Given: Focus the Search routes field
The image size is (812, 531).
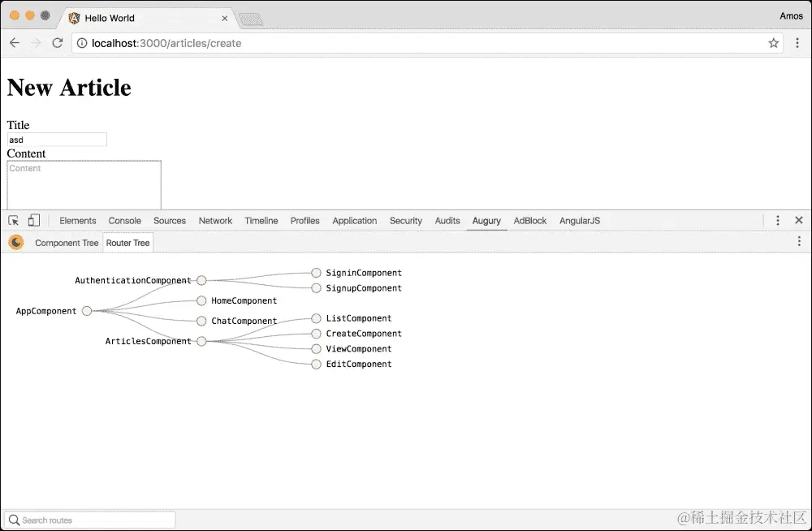Looking at the screenshot, I should click(x=90, y=520).
